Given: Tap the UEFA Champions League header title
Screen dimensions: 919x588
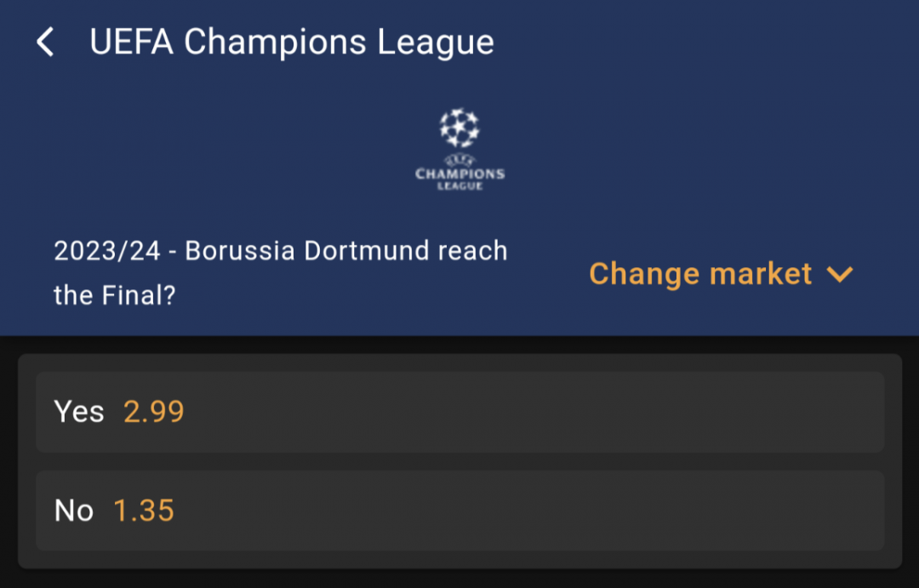Looking at the screenshot, I should [291, 43].
